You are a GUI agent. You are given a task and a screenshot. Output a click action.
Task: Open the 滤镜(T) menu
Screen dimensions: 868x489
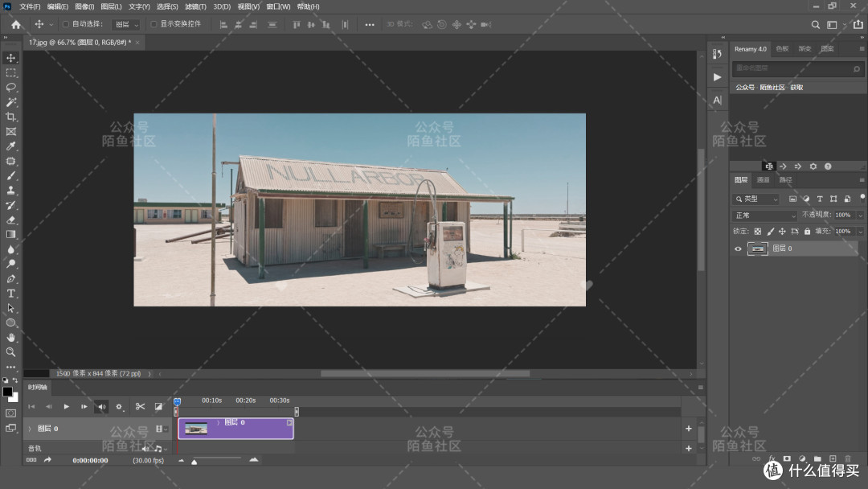tap(195, 6)
